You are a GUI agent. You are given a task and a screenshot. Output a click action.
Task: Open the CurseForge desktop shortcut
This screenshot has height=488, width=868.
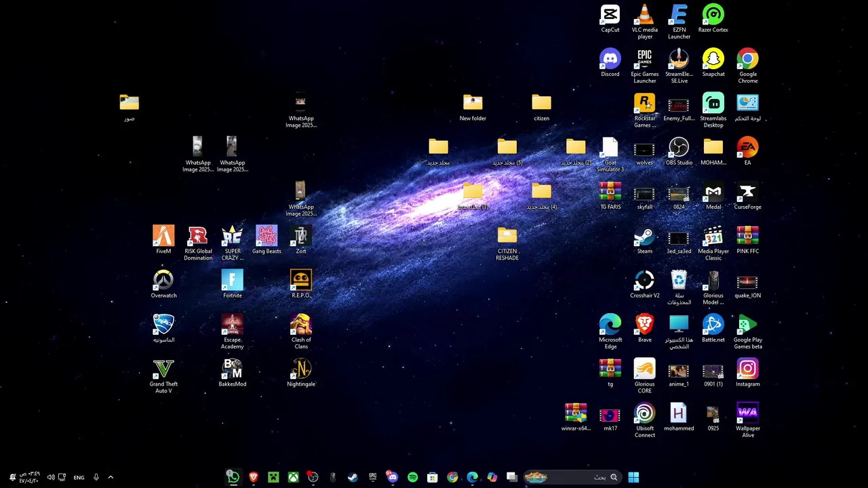[x=748, y=196]
